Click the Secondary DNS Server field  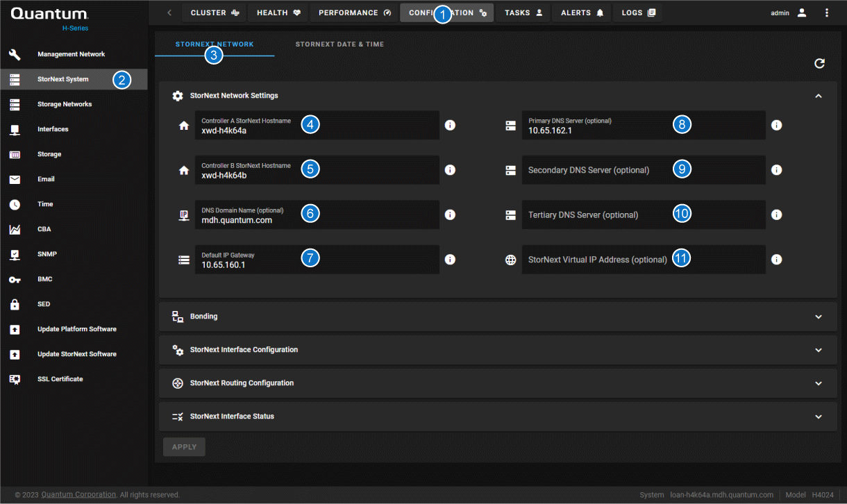[644, 170]
